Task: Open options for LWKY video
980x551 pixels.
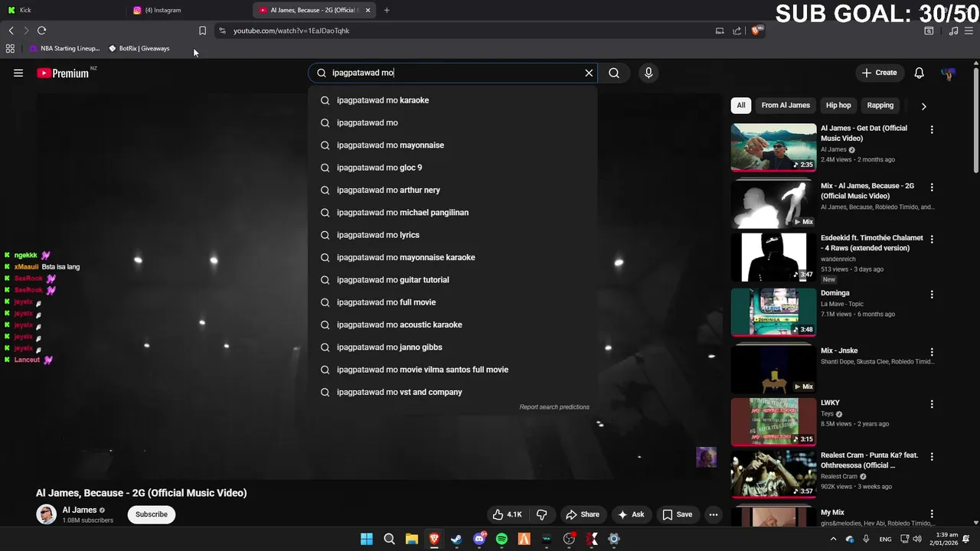Action: (932, 404)
